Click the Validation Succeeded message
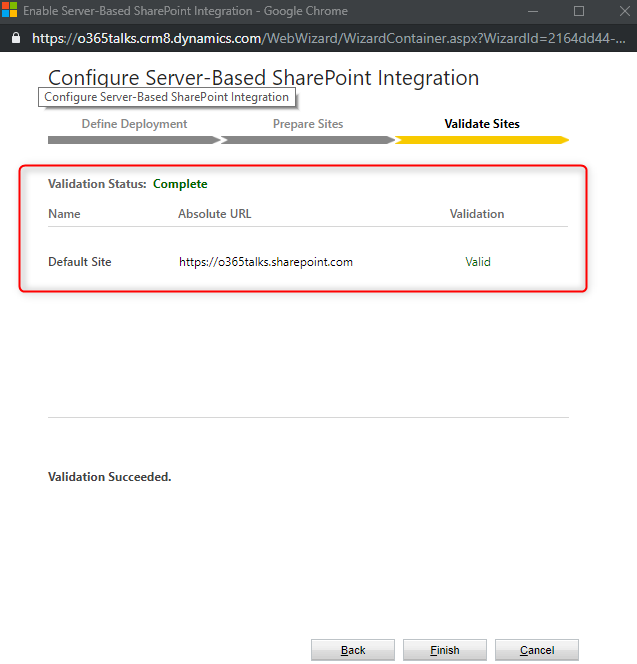The image size is (637, 664). click(110, 477)
